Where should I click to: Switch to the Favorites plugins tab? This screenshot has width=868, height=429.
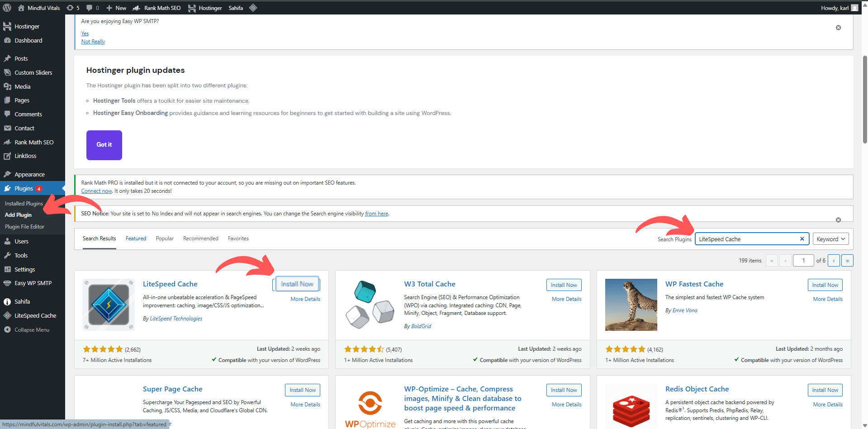point(238,238)
